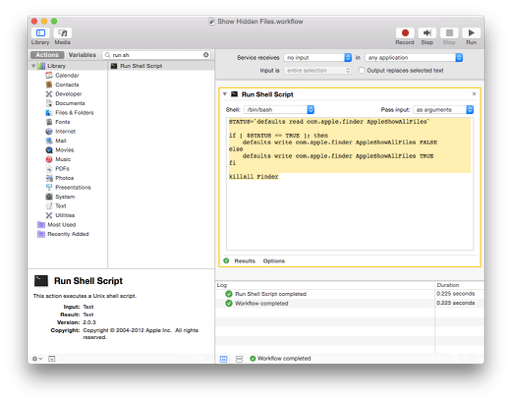Screen dimensions: 512x403
Task: Open Service receives dropdown
Action: click(318, 58)
